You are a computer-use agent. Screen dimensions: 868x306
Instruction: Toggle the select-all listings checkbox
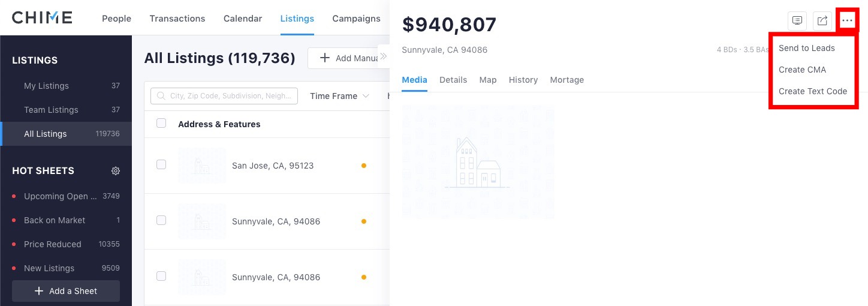161,123
